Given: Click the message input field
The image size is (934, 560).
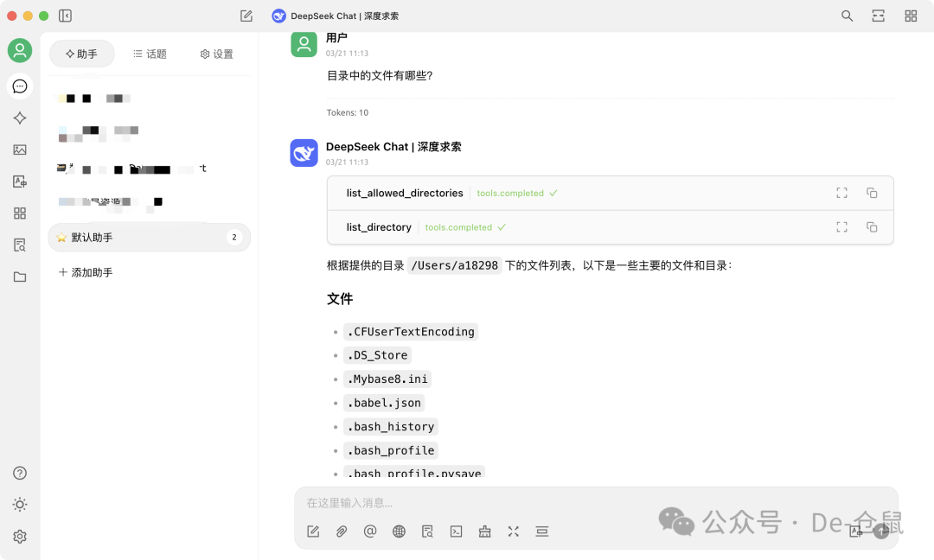Looking at the screenshot, I should click(x=519, y=502).
